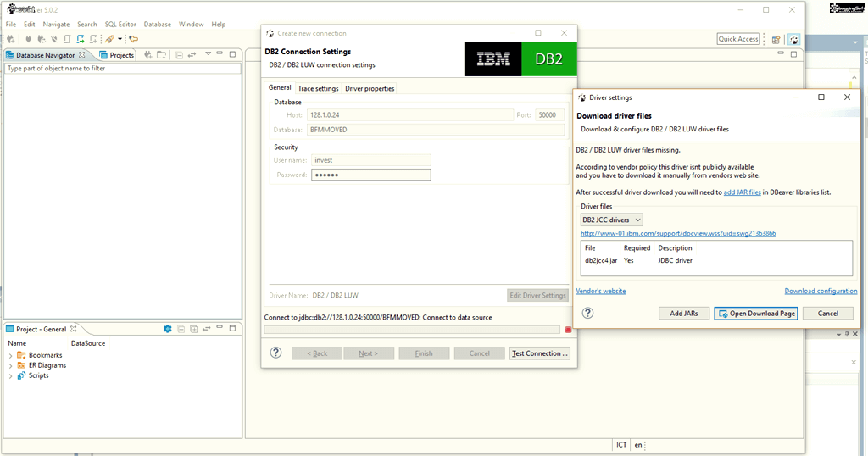This screenshot has height=456, width=868.
Task: Open the File menu
Action: pos(11,25)
